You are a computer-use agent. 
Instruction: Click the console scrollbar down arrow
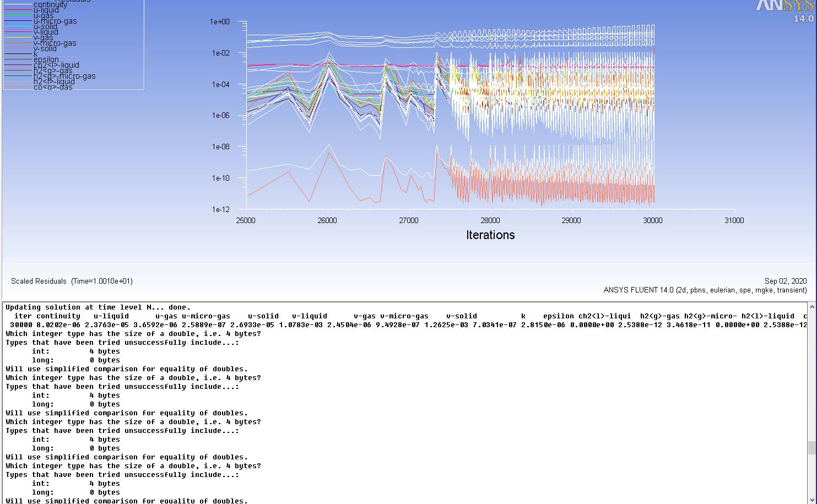tap(811, 499)
